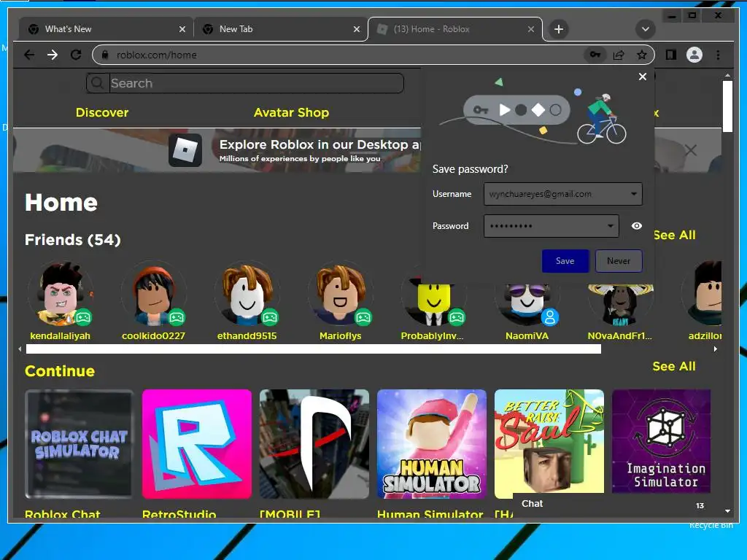The width and height of the screenshot is (747, 560).
Task: Open the Discover page
Action: 102,112
